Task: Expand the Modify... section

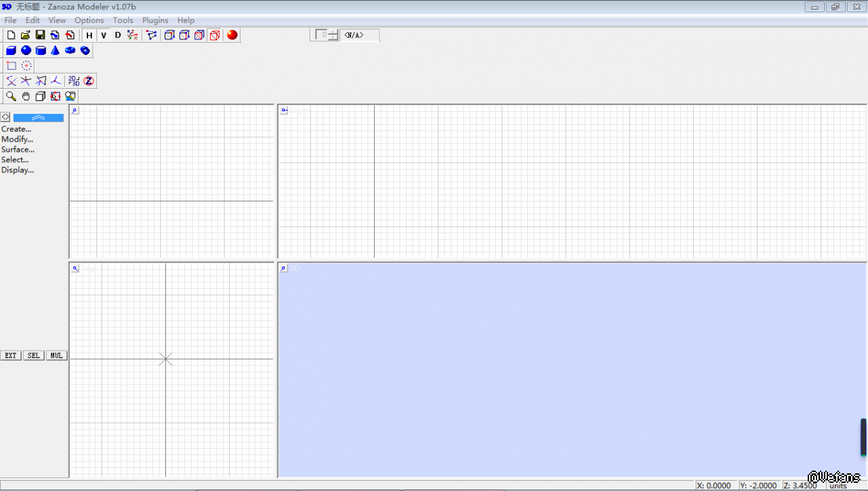Action: [x=18, y=139]
